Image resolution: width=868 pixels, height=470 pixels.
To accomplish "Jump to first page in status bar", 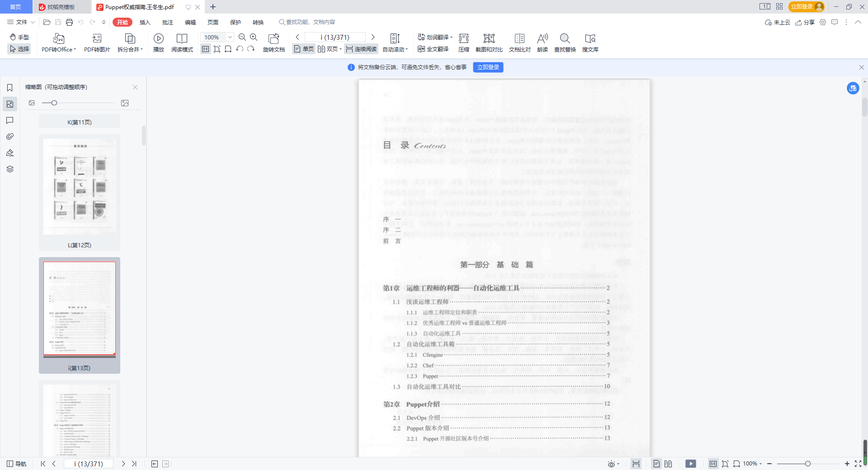I will click(x=43, y=464).
